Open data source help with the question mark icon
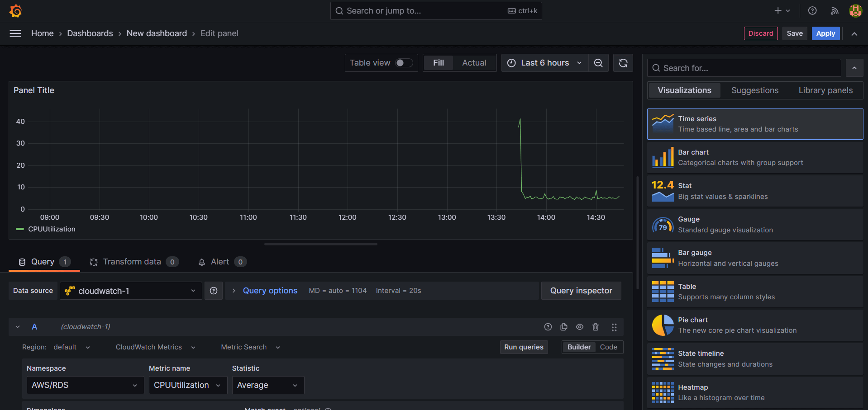The image size is (868, 410). click(x=213, y=290)
